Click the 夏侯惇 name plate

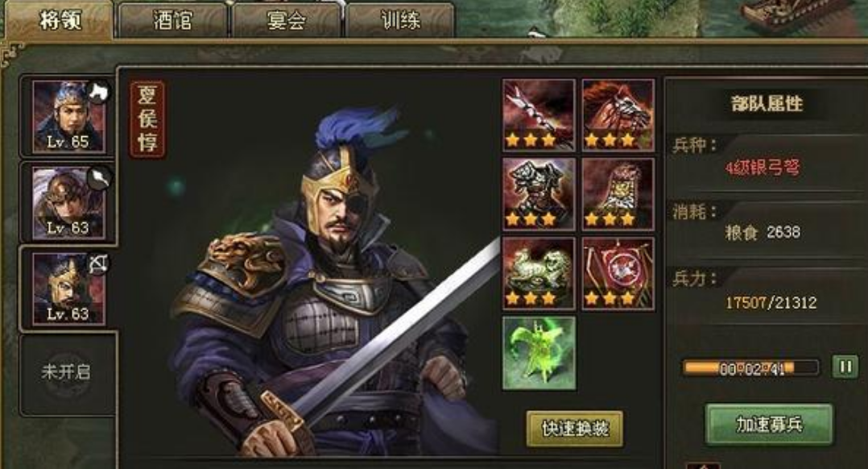pos(147,119)
